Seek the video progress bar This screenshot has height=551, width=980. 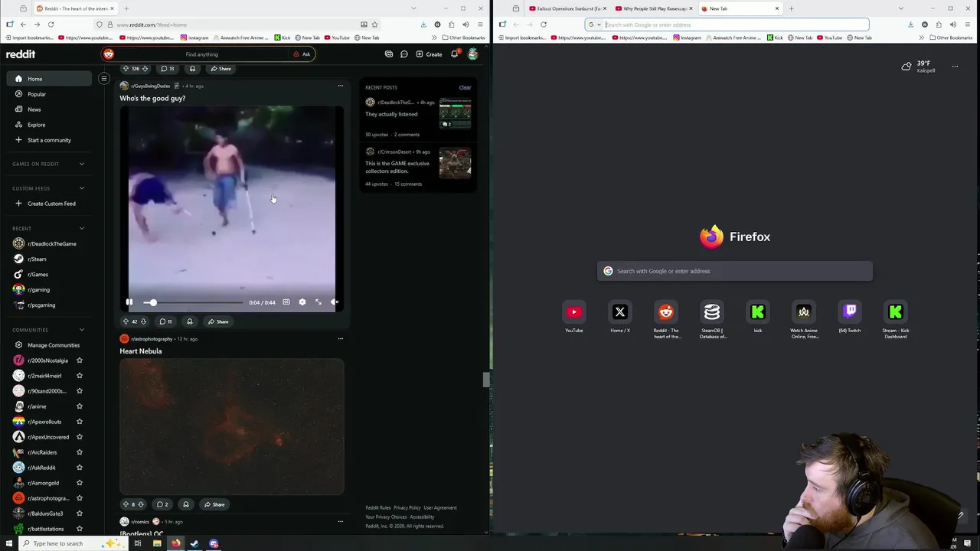[194, 303]
